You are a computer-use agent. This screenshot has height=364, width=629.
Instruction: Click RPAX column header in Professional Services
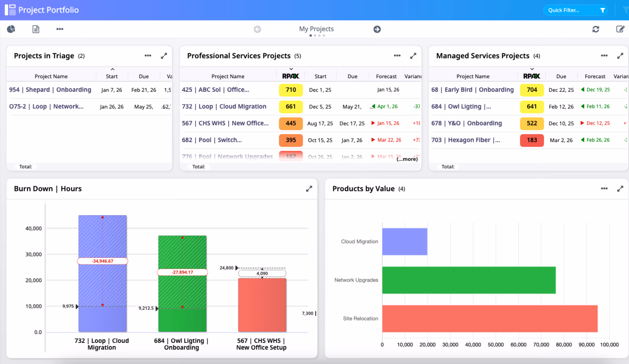tap(291, 76)
